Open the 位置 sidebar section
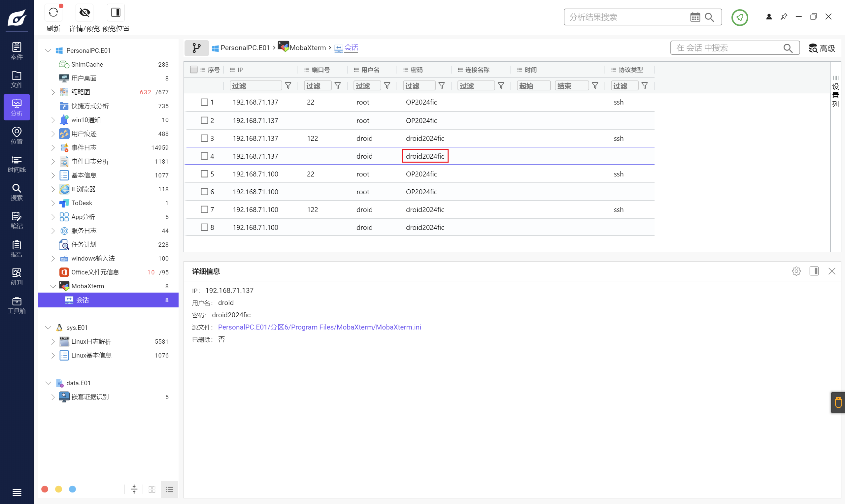The height and width of the screenshot is (504, 845). pos(17,136)
